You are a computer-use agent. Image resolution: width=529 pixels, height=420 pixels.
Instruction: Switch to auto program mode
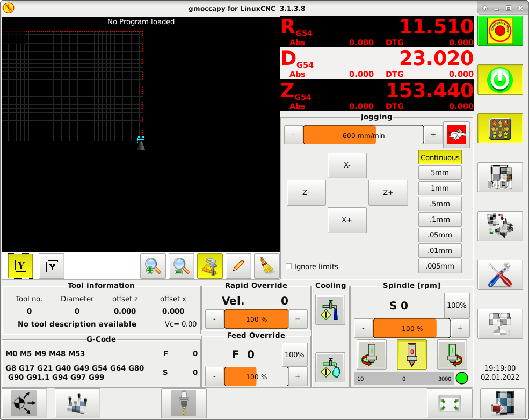click(500, 226)
